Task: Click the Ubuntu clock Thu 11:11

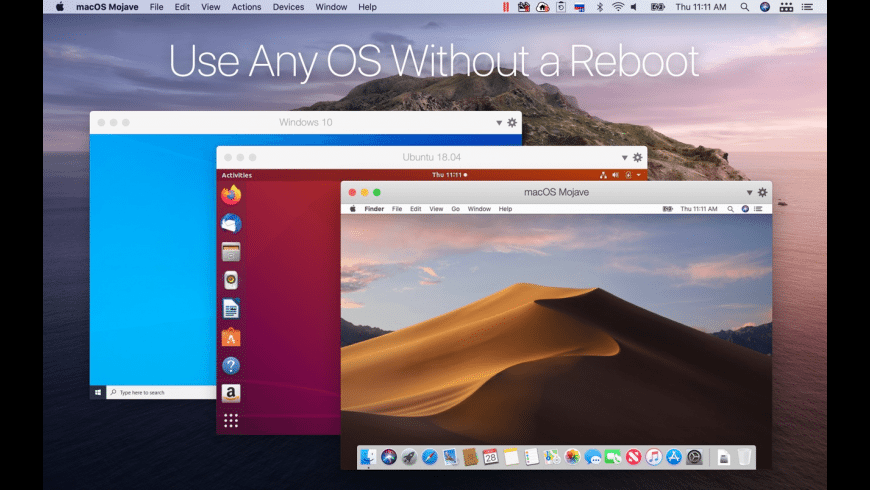Action: point(449,175)
